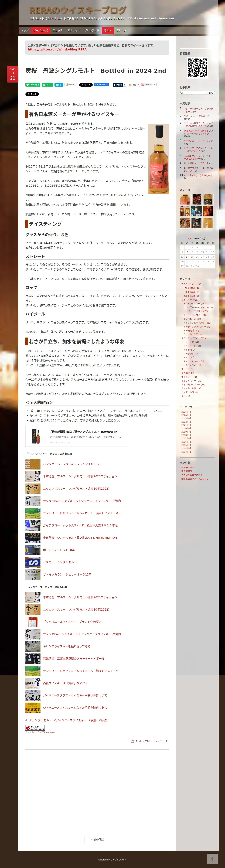
Task: Save the article to Pocket
Action: coord(146,85)
